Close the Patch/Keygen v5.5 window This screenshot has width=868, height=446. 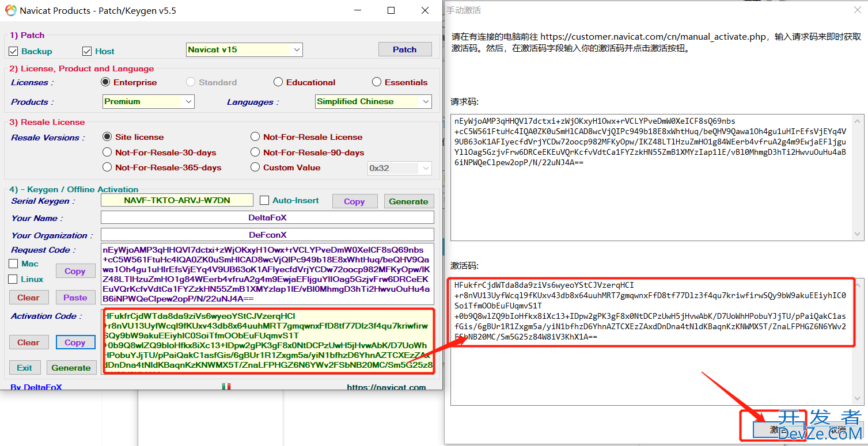425,10
